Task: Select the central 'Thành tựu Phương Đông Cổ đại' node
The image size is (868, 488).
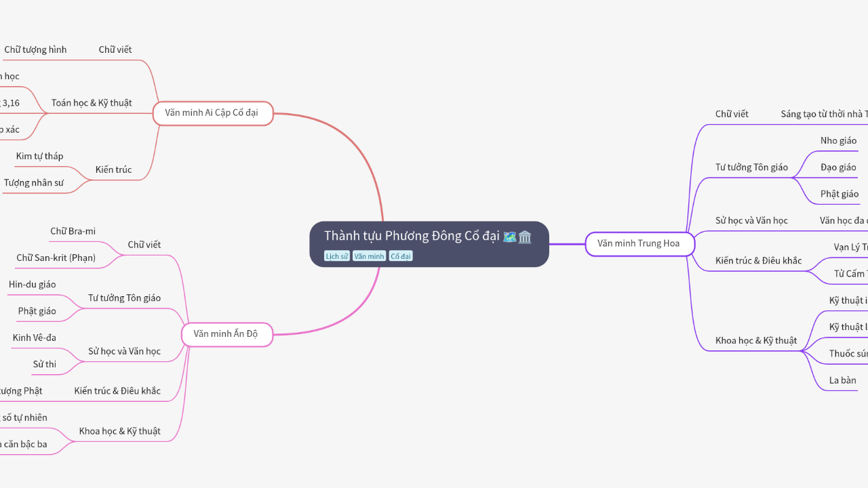Action: click(411, 236)
